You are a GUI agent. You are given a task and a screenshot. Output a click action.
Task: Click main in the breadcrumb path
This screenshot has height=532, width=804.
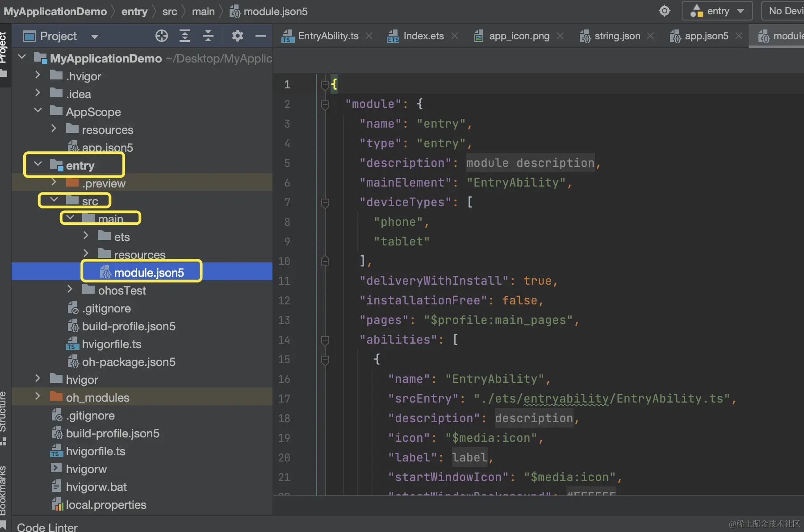pos(203,11)
